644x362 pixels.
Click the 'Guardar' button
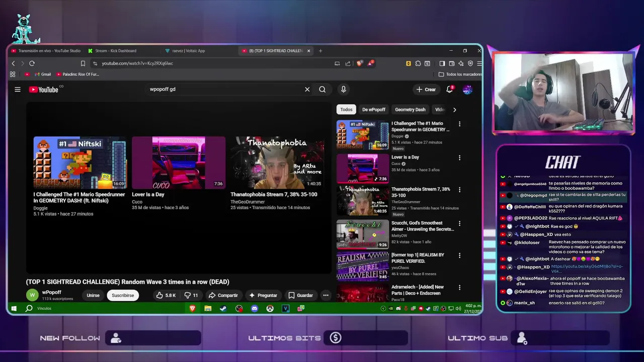[300, 295]
